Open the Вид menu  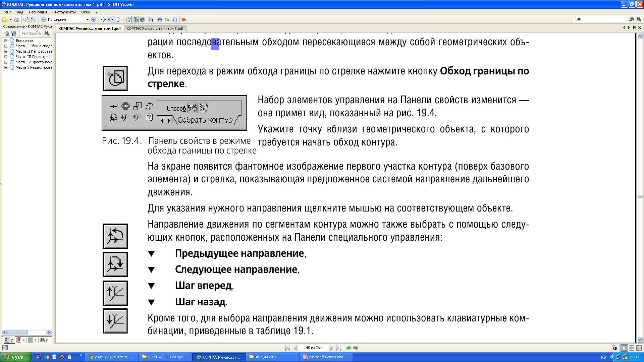click(20, 12)
